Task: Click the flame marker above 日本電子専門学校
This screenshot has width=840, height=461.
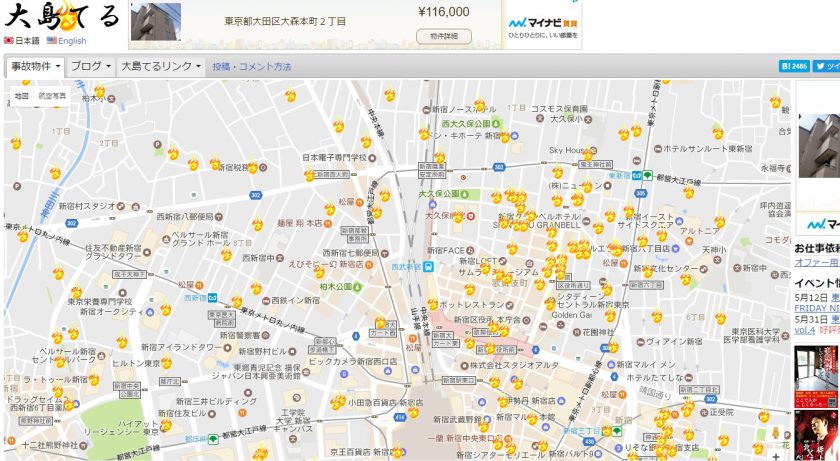Action: (x=366, y=141)
